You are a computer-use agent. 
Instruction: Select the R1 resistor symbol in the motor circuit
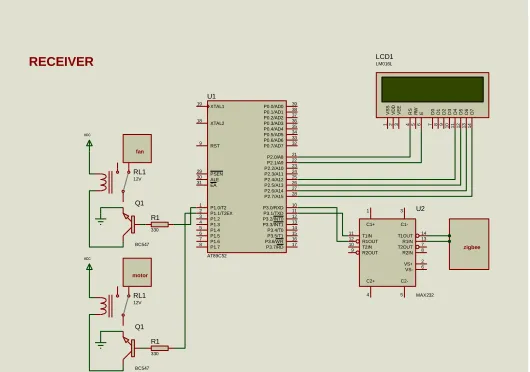pos(160,348)
